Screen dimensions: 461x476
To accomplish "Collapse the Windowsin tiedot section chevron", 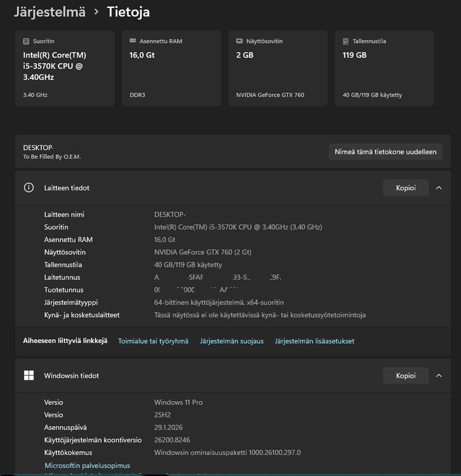I will (438, 376).
